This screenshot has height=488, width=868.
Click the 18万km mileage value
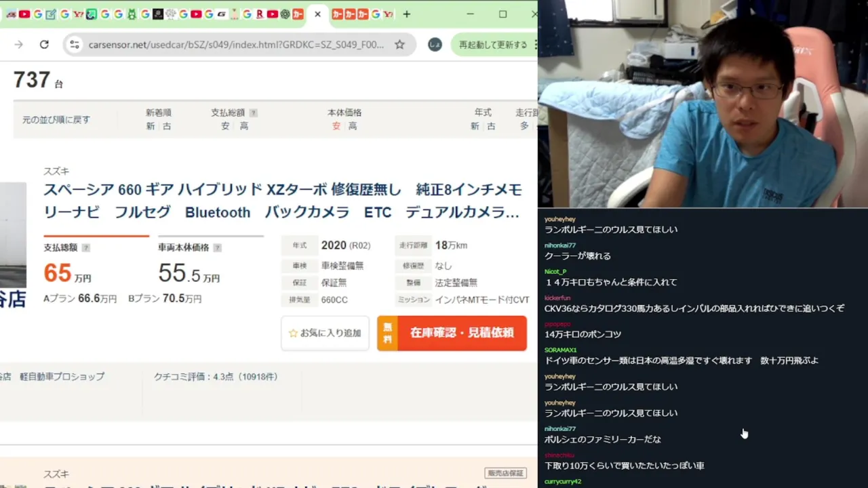click(x=451, y=245)
